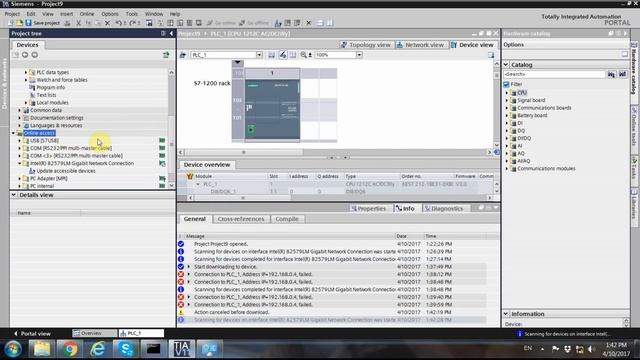Expand Communications modules catalog folder

tap(507, 169)
